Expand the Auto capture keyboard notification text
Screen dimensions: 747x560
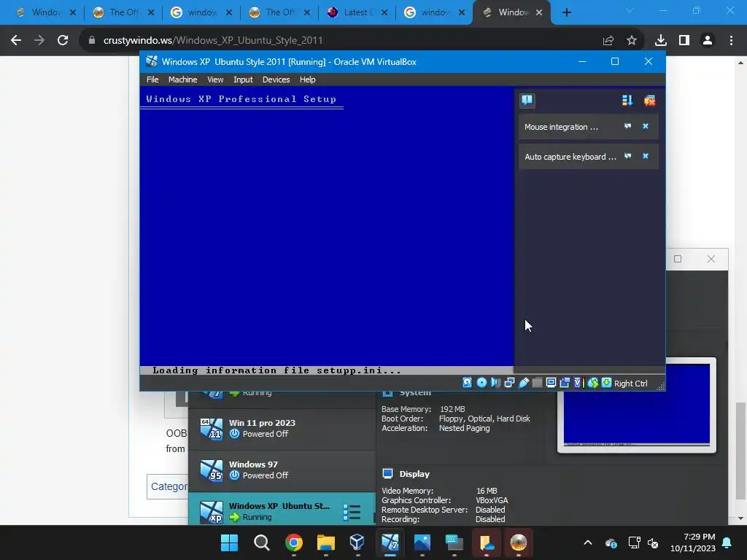570,157
